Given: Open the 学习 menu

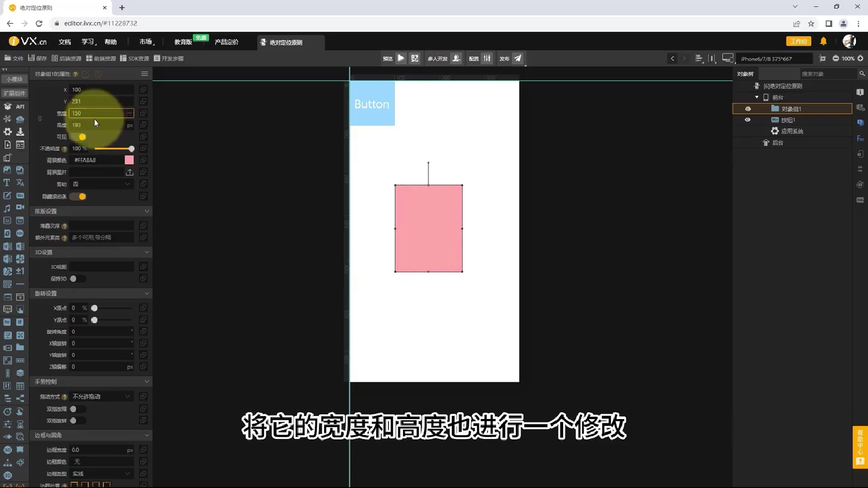Looking at the screenshot, I should click(x=88, y=42).
